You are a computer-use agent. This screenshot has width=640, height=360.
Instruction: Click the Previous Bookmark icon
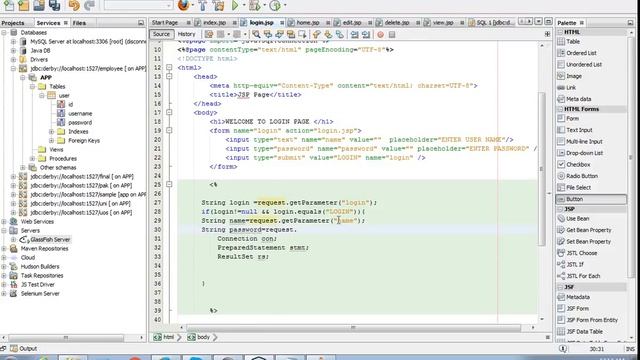pyautogui.click(x=316, y=34)
